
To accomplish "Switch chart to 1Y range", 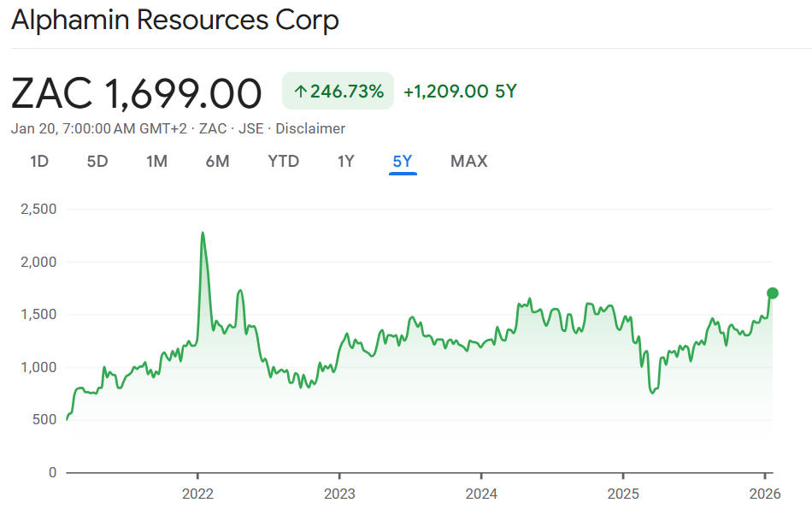I will pos(345,161).
